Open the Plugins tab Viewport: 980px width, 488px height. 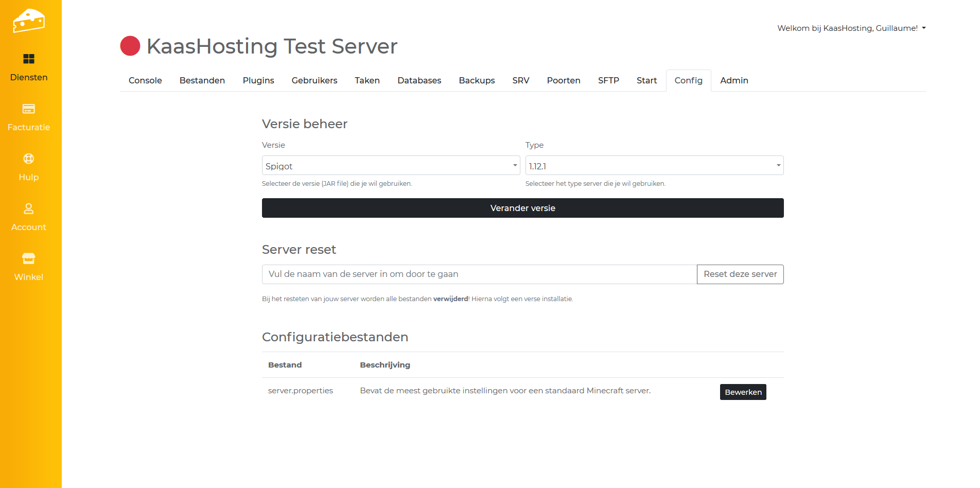(x=258, y=81)
